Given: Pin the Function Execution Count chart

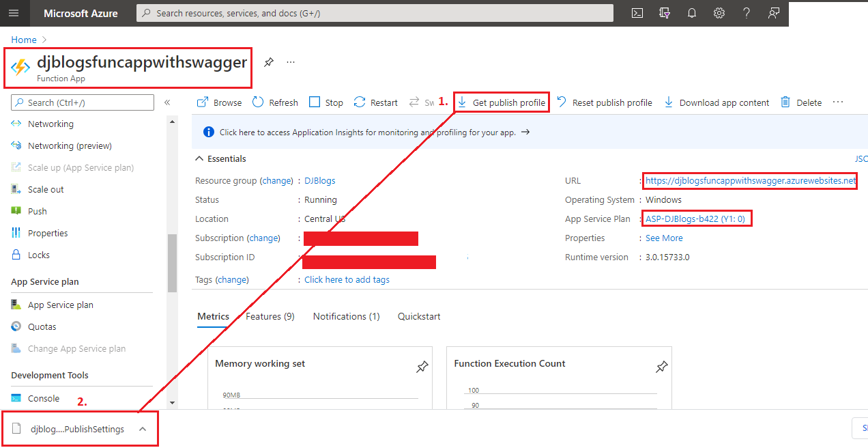Looking at the screenshot, I should coord(661,367).
